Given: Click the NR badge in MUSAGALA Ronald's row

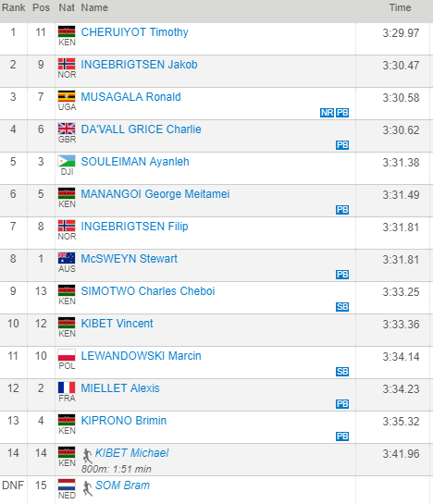Looking at the screenshot, I should [327, 113].
